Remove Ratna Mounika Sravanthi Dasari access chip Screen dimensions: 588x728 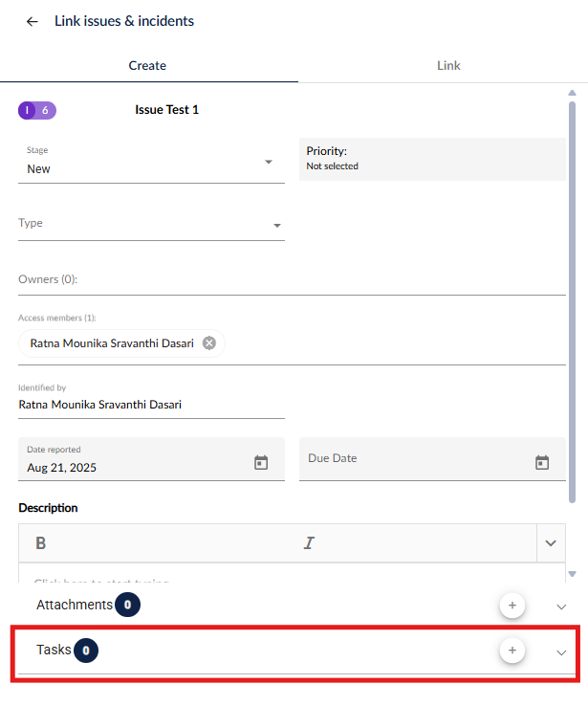209,343
